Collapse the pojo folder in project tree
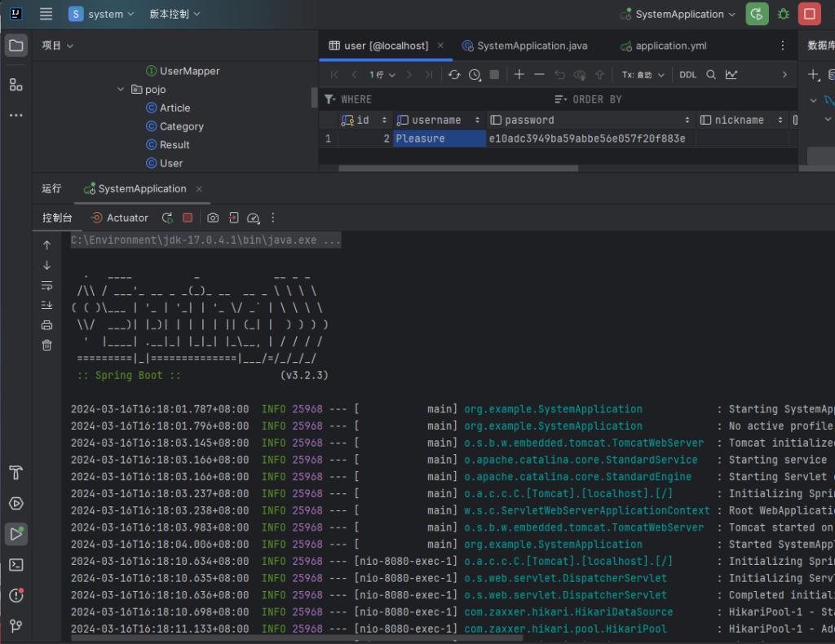This screenshot has height=644, width=835. 121,90
